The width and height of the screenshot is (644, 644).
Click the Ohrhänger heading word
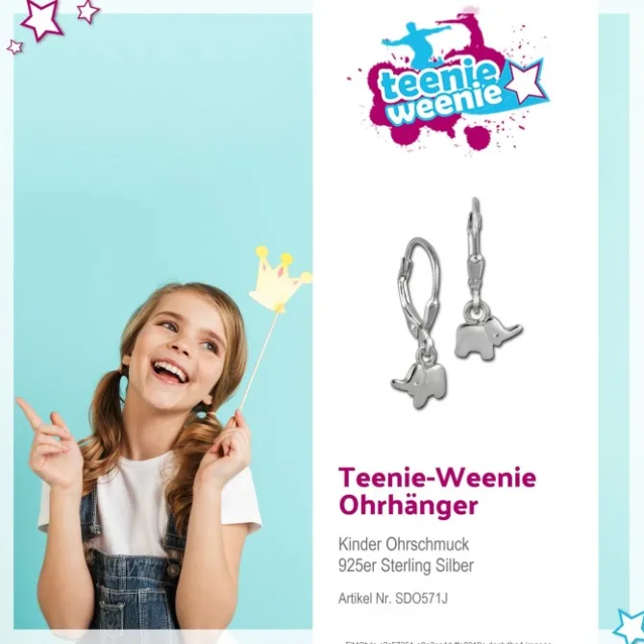coord(409,506)
